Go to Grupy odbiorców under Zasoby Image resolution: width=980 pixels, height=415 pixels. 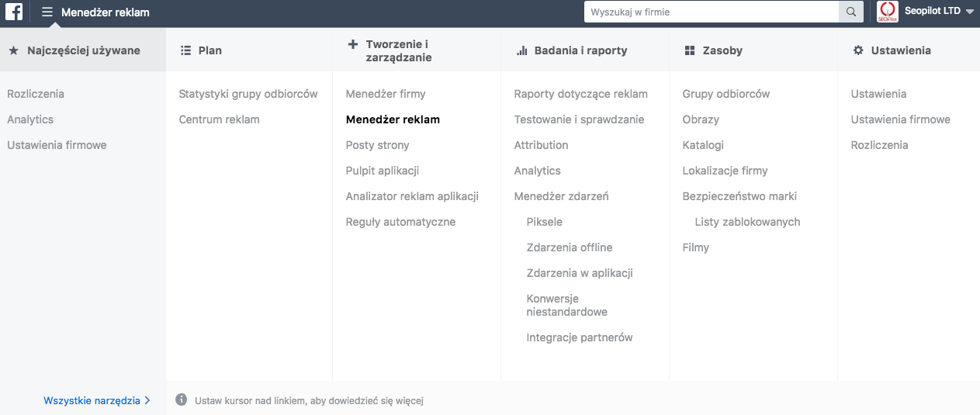pos(726,94)
